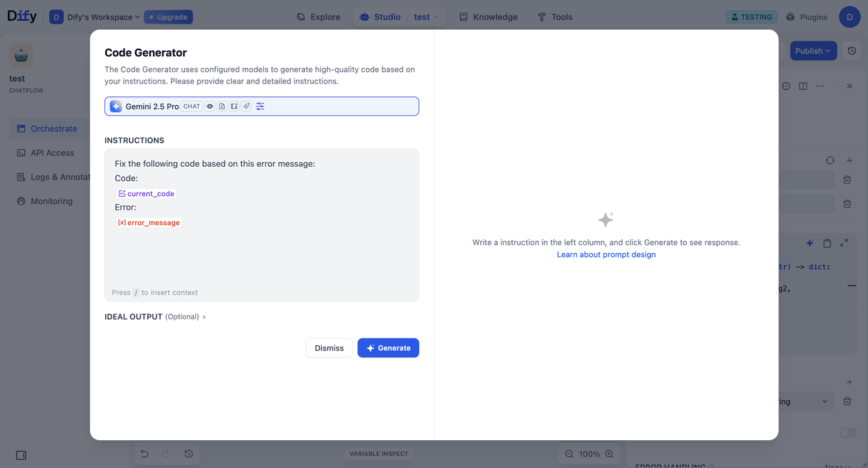Open the Learn about prompt design link
Image resolution: width=868 pixels, height=468 pixels.
point(606,254)
